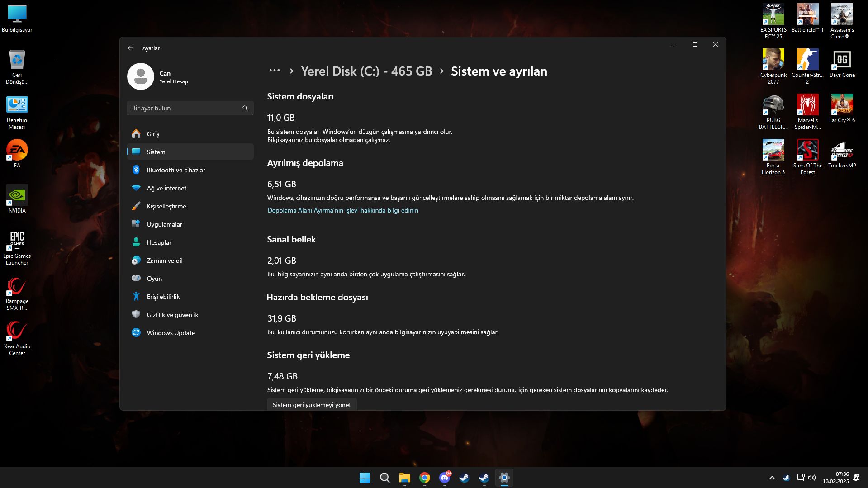Open clock and date 07:36

pos(835,478)
